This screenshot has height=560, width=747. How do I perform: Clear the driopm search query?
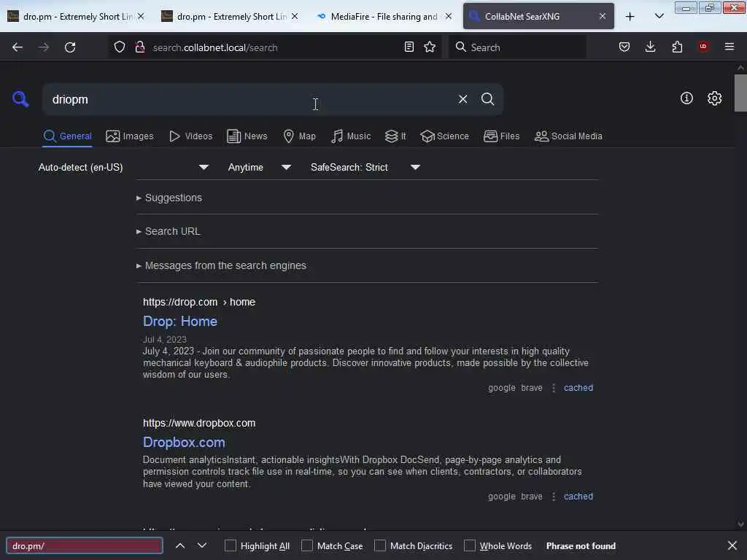(x=462, y=99)
